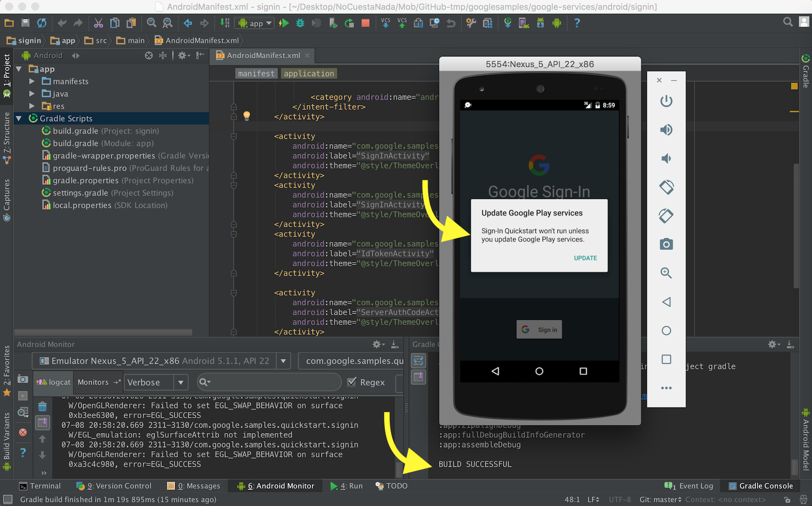812x506 pixels.
Task: Click the src breadcrumb in navigation bar
Action: [x=96, y=41]
